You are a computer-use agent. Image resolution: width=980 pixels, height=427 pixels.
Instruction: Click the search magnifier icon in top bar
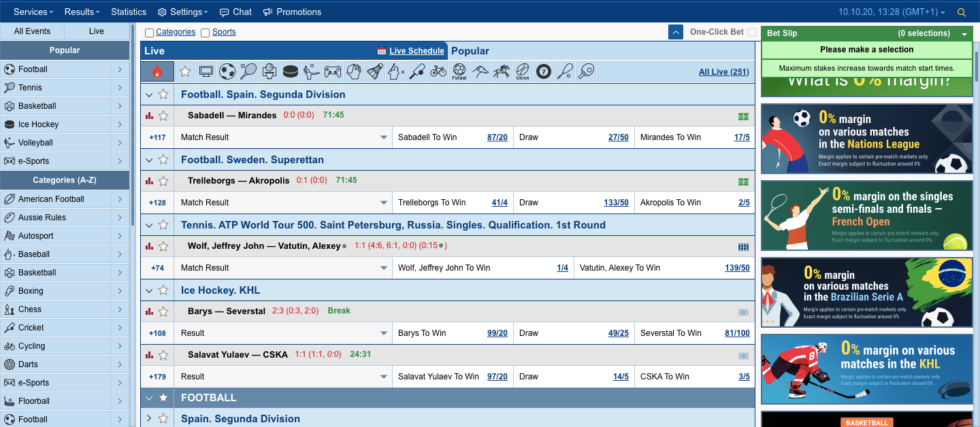point(962,12)
